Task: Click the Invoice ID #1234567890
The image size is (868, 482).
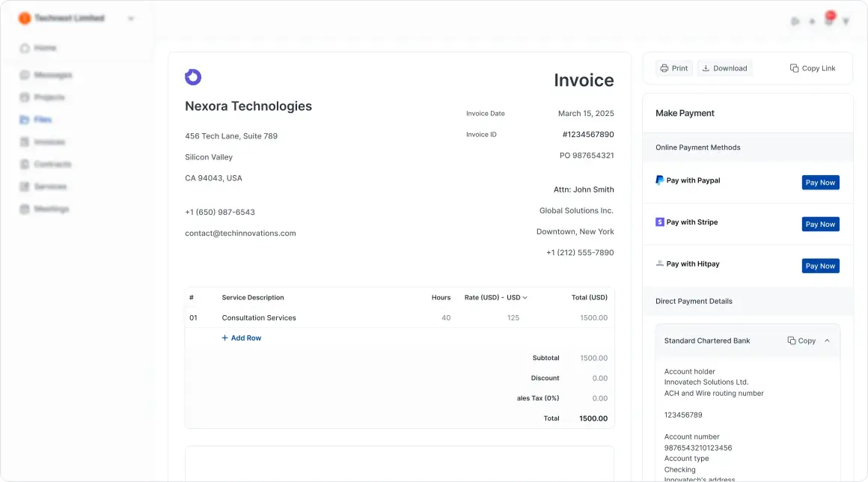Action: tap(588, 135)
